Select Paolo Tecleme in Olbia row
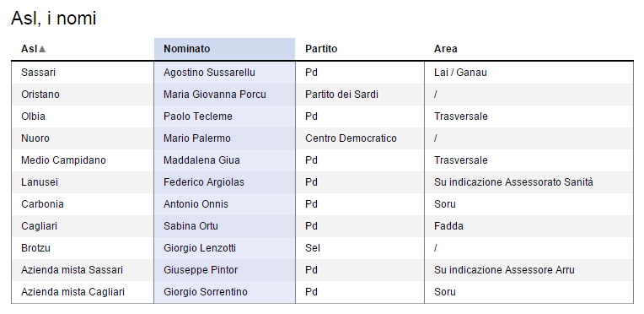Viewport: 644px width, 314px height. (x=224, y=116)
